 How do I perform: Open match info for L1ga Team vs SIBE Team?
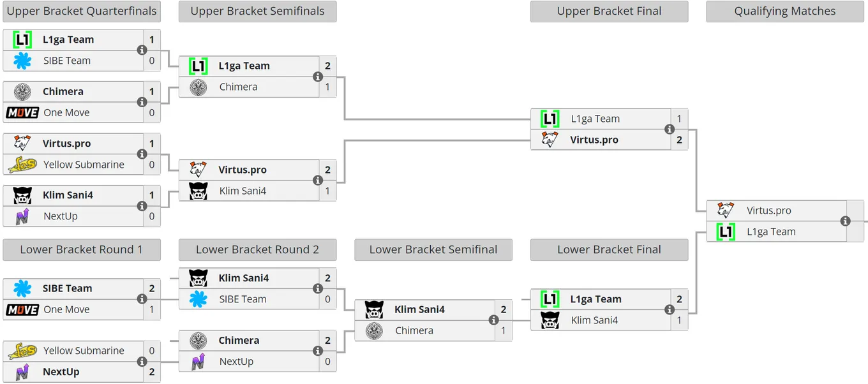142,50
